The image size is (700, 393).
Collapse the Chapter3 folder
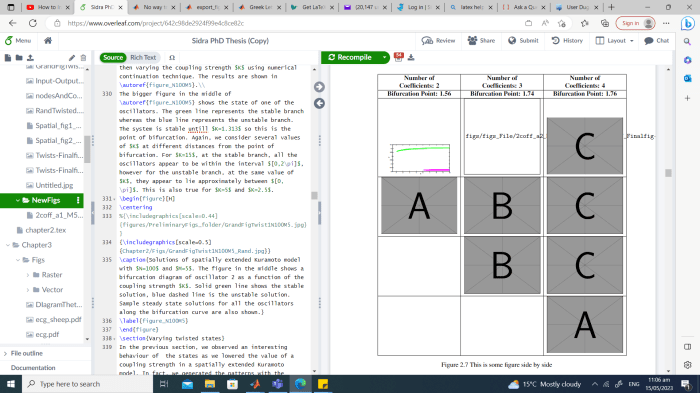point(8,245)
